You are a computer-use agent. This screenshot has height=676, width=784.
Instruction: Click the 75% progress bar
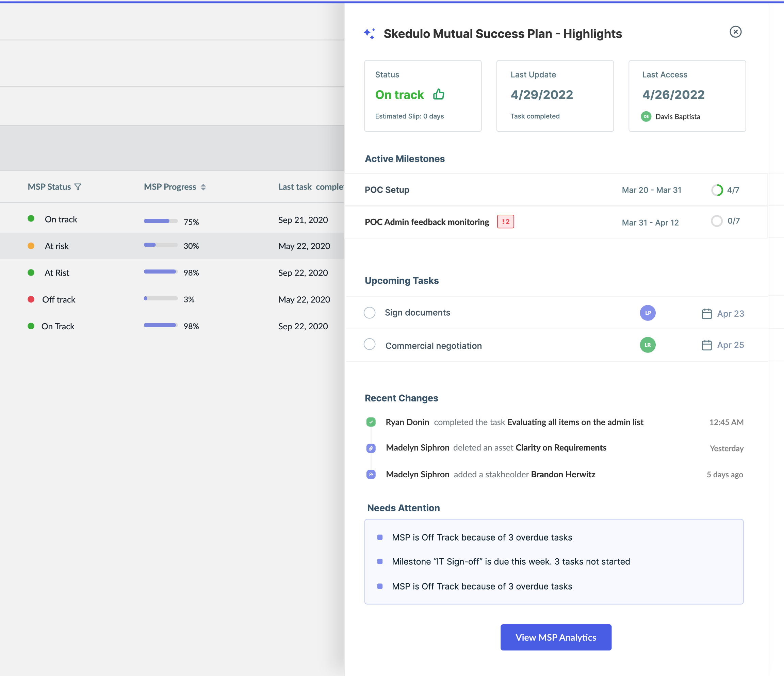click(160, 221)
